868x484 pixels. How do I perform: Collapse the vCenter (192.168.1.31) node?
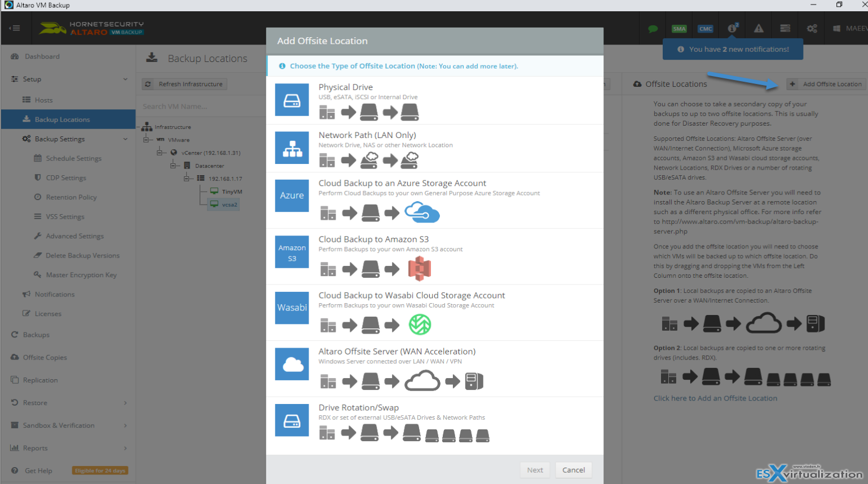coord(160,153)
